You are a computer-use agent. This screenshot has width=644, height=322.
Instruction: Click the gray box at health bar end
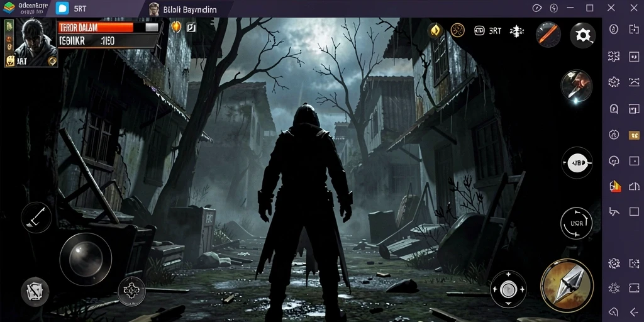(152, 28)
